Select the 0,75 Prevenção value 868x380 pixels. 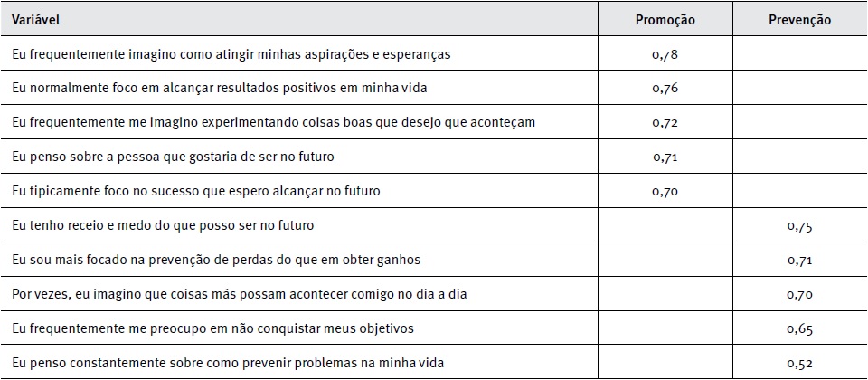pos(799,225)
